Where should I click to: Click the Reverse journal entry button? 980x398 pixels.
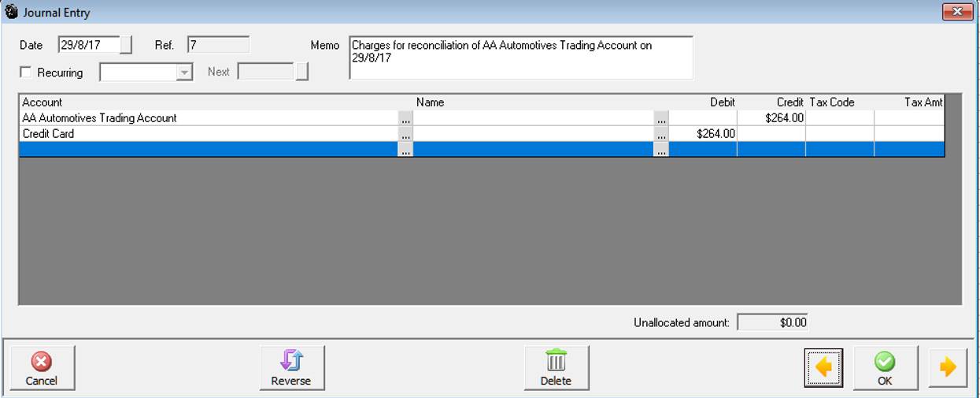291,368
